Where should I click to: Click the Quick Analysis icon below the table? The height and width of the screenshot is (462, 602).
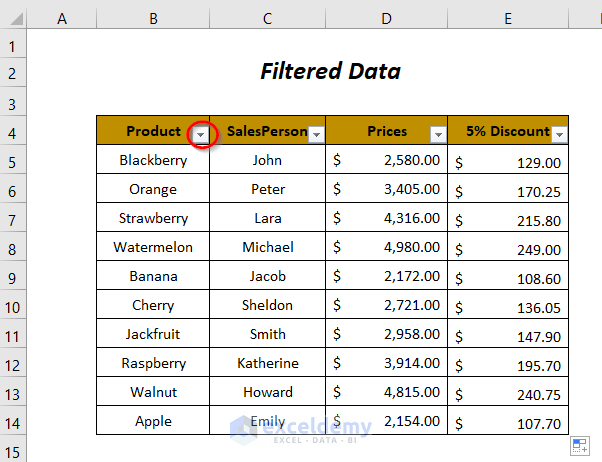point(580,445)
